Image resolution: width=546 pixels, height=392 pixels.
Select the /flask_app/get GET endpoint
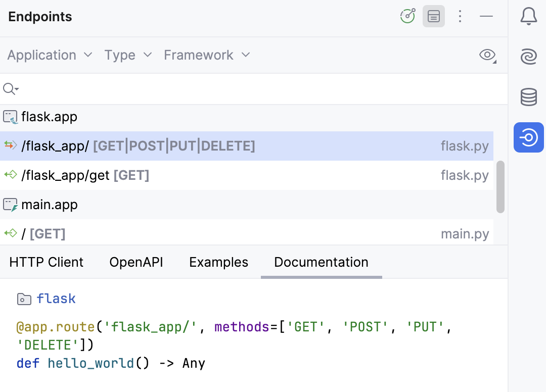click(86, 175)
